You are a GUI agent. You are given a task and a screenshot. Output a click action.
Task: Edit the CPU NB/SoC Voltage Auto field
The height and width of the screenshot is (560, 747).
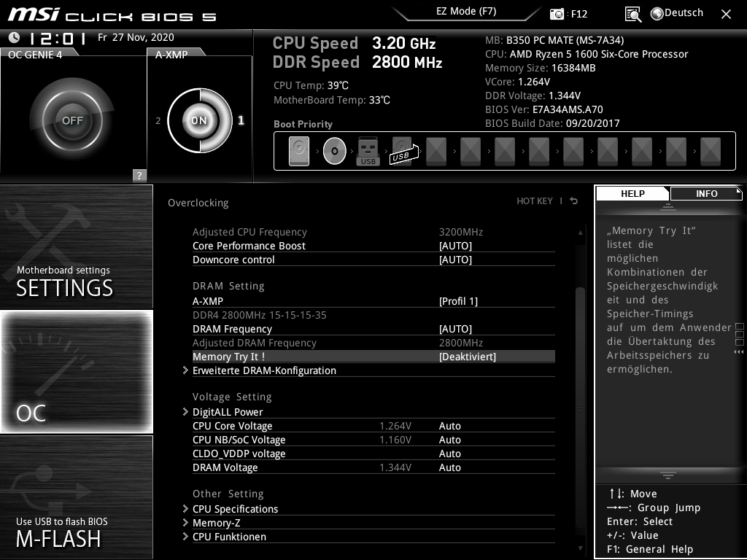coord(449,440)
